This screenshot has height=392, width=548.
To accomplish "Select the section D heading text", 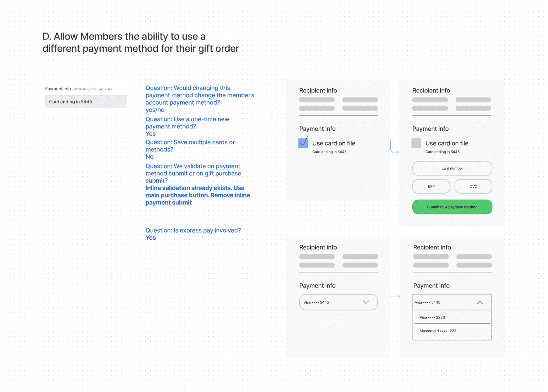I will click(141, 42).
